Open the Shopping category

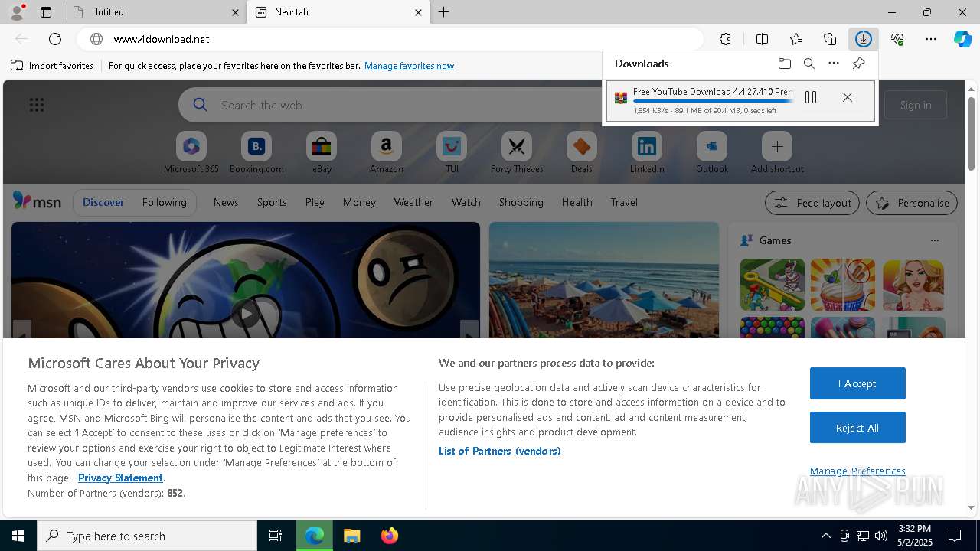click(x=521, y=202)
